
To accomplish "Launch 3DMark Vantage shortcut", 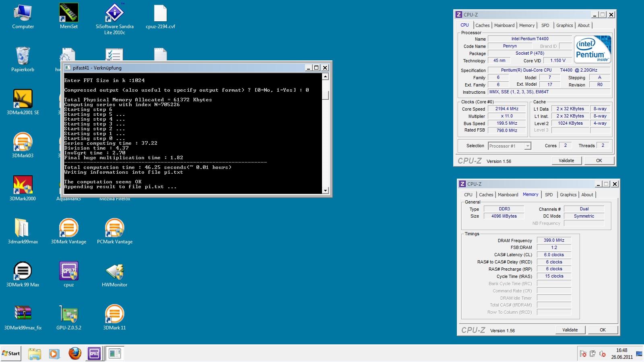I will (x=69, y=232).
